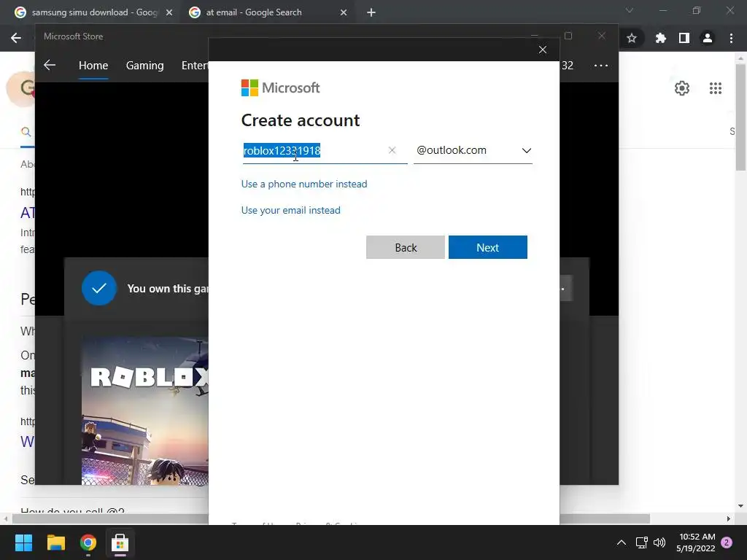Click the Next button
The image size is (747, 560).
point(488,247)
